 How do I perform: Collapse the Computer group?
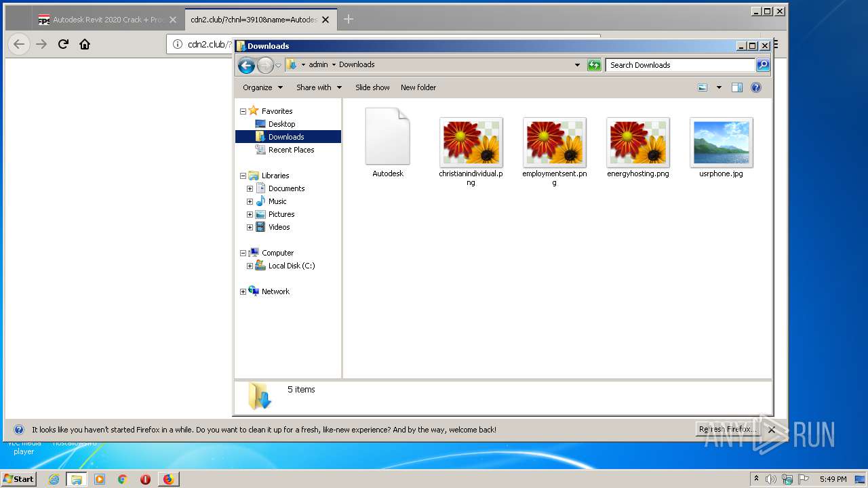point(243,253)
